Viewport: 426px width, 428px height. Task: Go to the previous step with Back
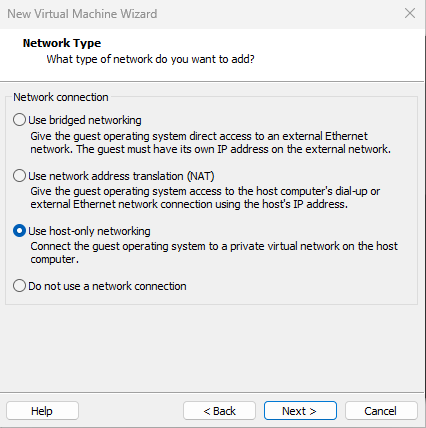click(x=219, y=411)
